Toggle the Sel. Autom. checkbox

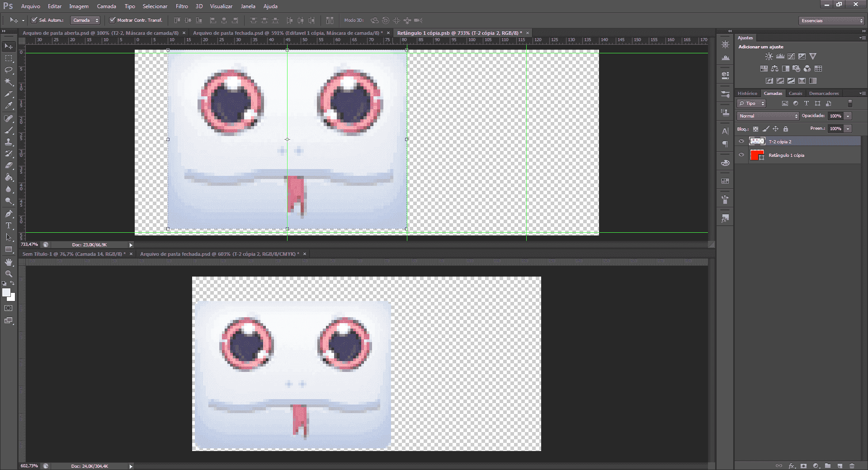(34, 20)
